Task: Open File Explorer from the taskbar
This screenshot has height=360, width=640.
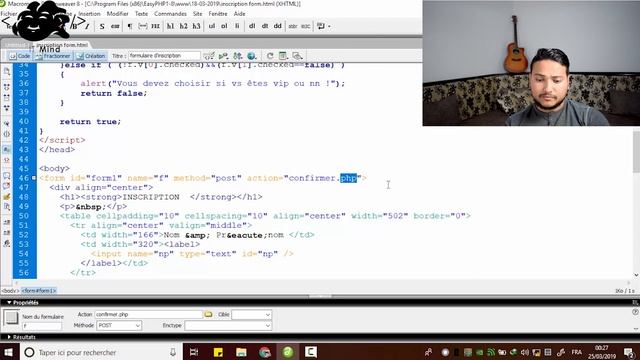Action: [x=241, y=352]
